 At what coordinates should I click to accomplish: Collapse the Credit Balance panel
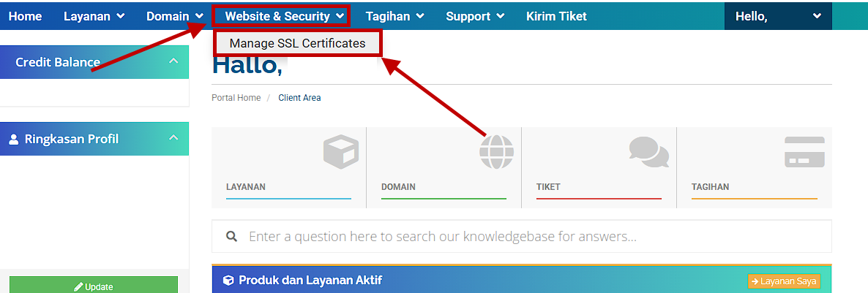tap(173, 61)
